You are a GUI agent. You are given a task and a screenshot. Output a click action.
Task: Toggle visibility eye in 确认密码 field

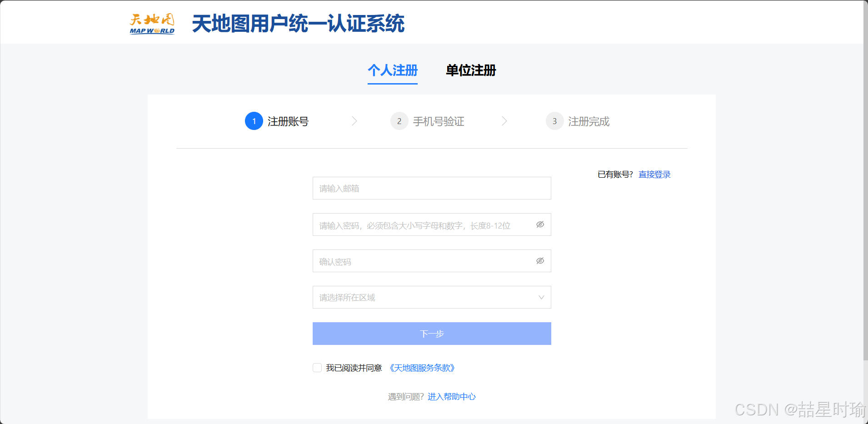pyautogui.click(x=540, y=261)
